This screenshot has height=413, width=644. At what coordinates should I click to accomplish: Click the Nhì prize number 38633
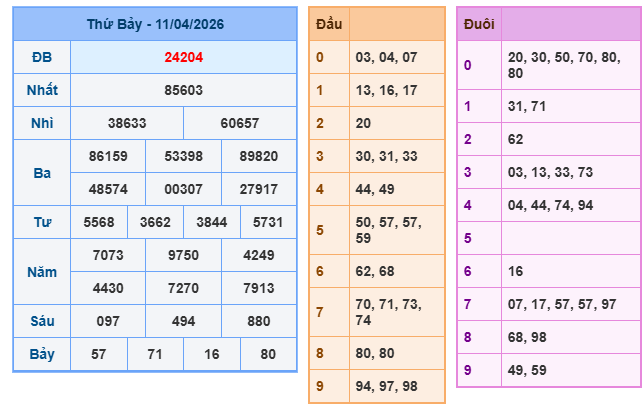pos(127,123)
